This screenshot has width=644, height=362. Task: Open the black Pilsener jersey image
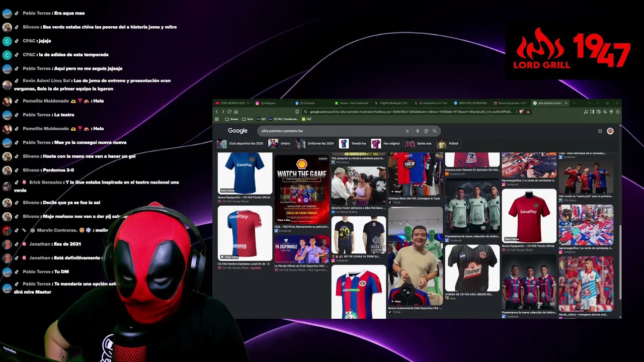tap(472, 268)
